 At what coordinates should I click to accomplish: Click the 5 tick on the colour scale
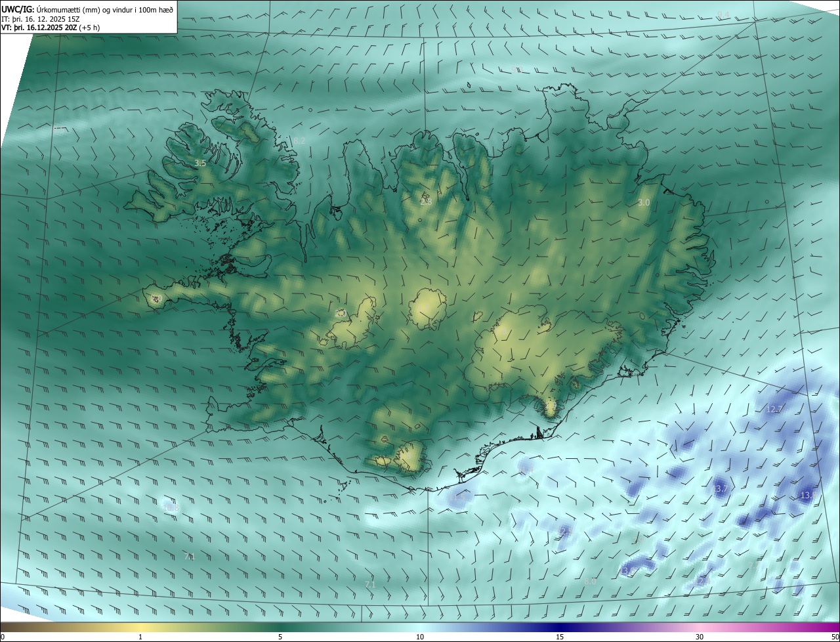point(280,637)
